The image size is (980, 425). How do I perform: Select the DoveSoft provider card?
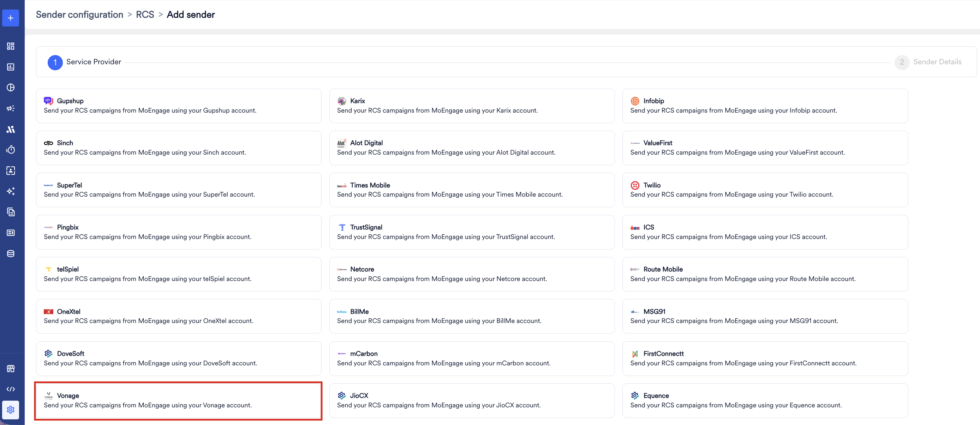[178, 358]
